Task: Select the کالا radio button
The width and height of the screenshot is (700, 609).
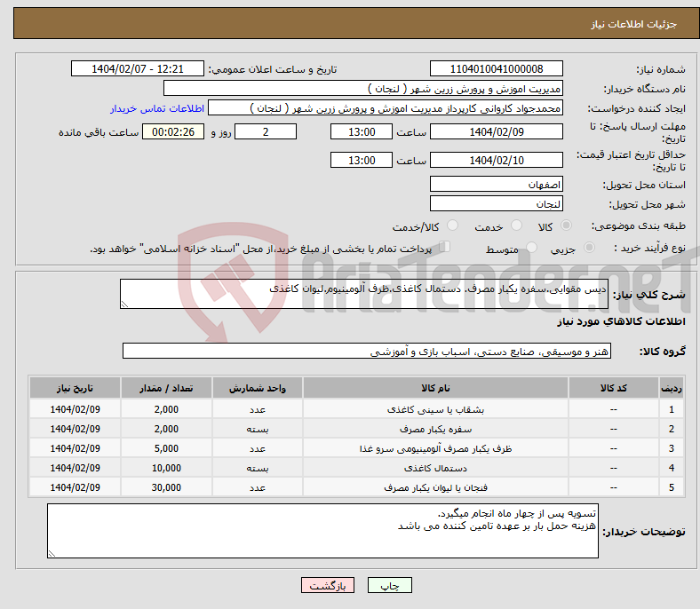Action: pos(567,226)
